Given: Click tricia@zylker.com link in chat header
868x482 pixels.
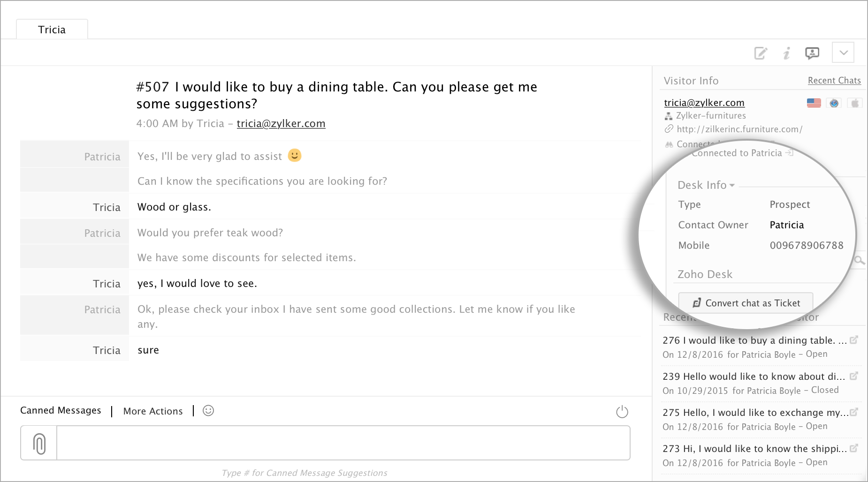Looking at the screenshot, I should [x=281, y=123].
